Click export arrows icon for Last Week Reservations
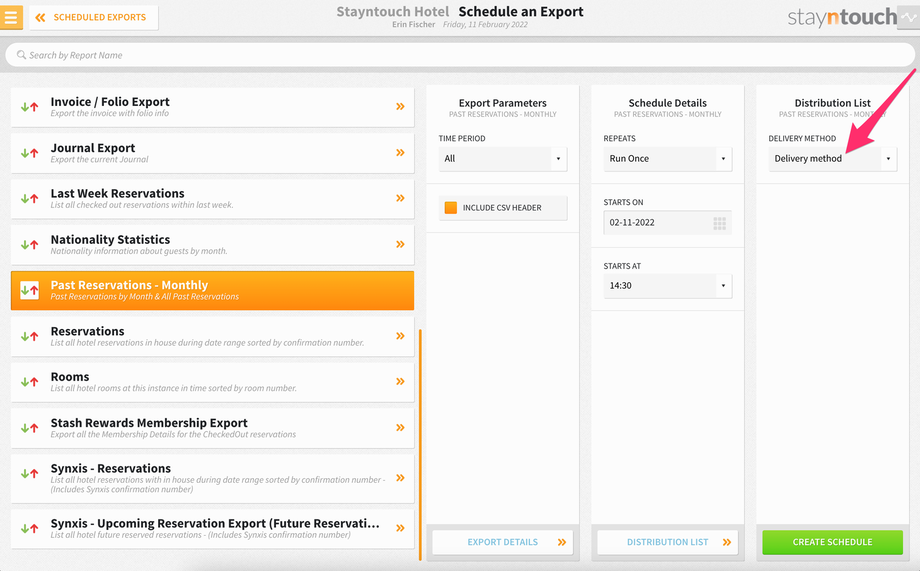The image size is (920, 571). click(x=29, y=199)
